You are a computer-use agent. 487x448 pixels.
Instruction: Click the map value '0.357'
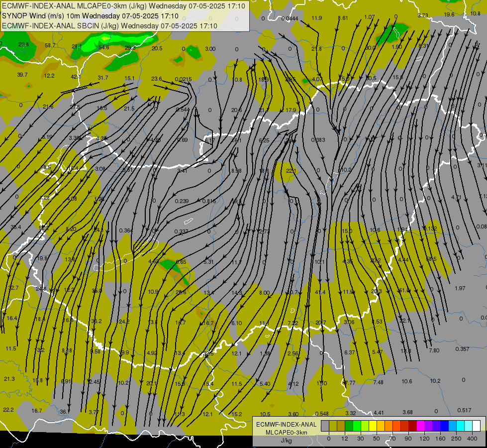pos(462,349)
